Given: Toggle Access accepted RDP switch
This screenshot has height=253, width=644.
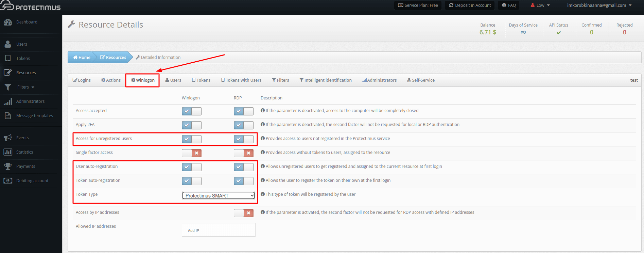Looking at the screenshot, I should tap(244, 111).
